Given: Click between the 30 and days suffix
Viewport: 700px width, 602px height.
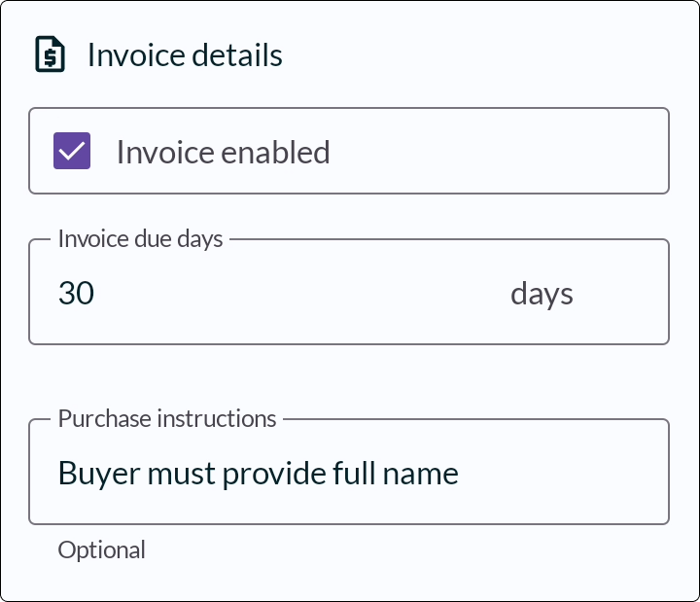Looking at the screenshot, I should coord(301,294).
